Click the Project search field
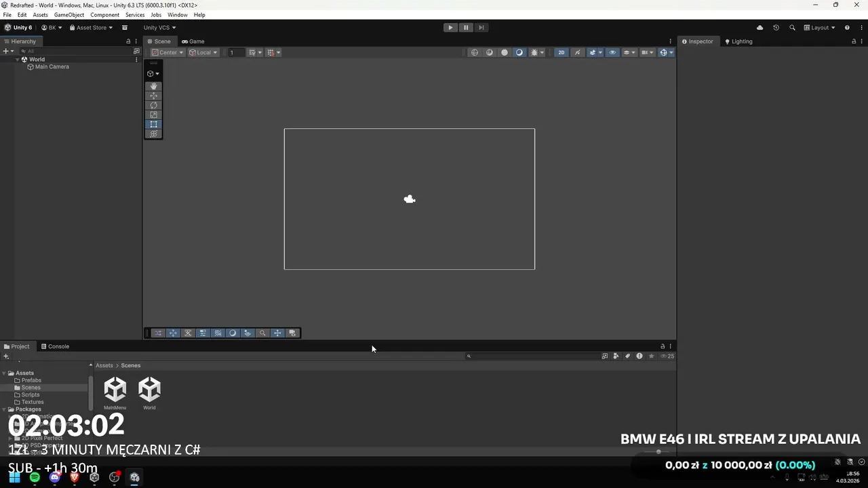Screen dimensions: 868x488 pyautogui.click(x=532, y=356)
